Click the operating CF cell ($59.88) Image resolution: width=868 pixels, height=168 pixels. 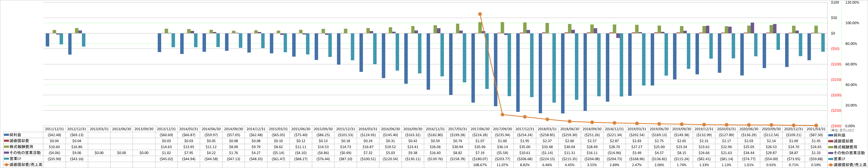pyautogui.click(x=816, y=159)
